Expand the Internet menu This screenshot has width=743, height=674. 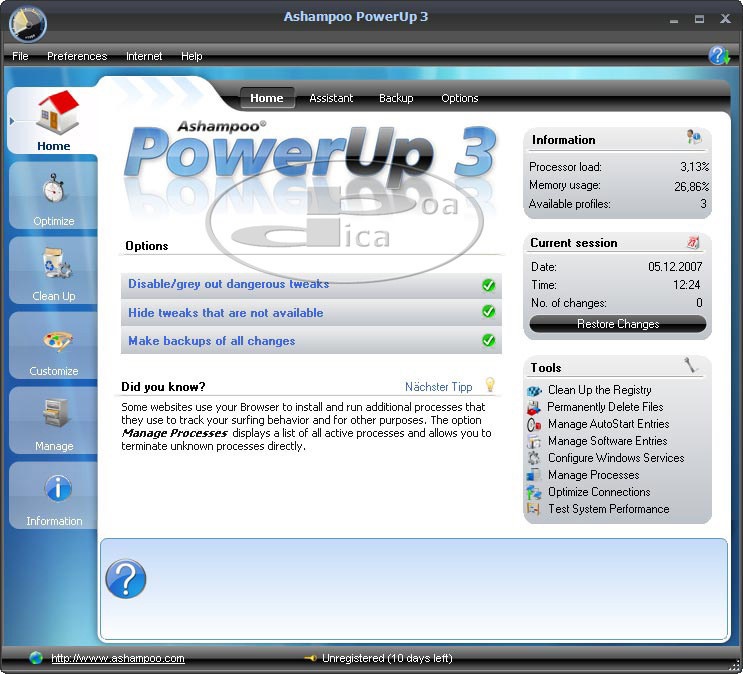(144, 57)
